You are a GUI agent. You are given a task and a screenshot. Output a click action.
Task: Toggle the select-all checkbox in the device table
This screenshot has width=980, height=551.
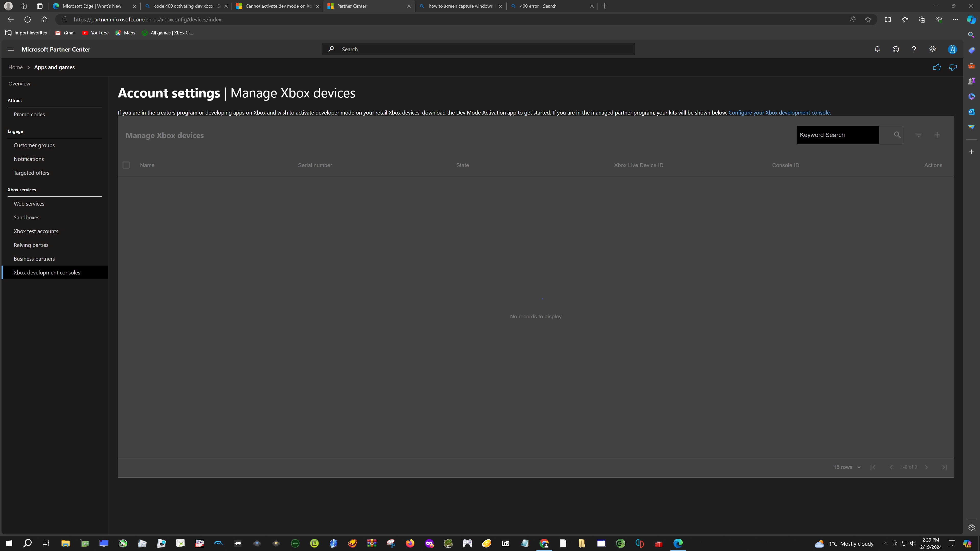pyautogui.click(x=126, y=165)
